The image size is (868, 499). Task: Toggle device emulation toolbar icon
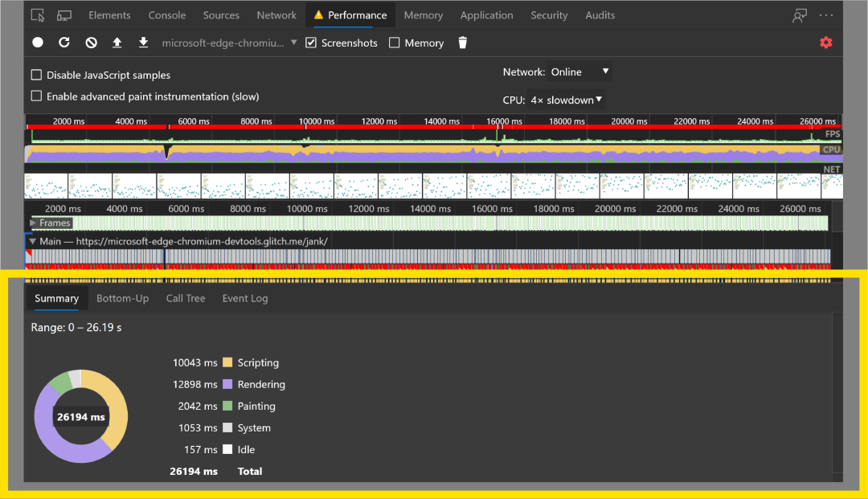pyautogui.click(x=64, y=15)
